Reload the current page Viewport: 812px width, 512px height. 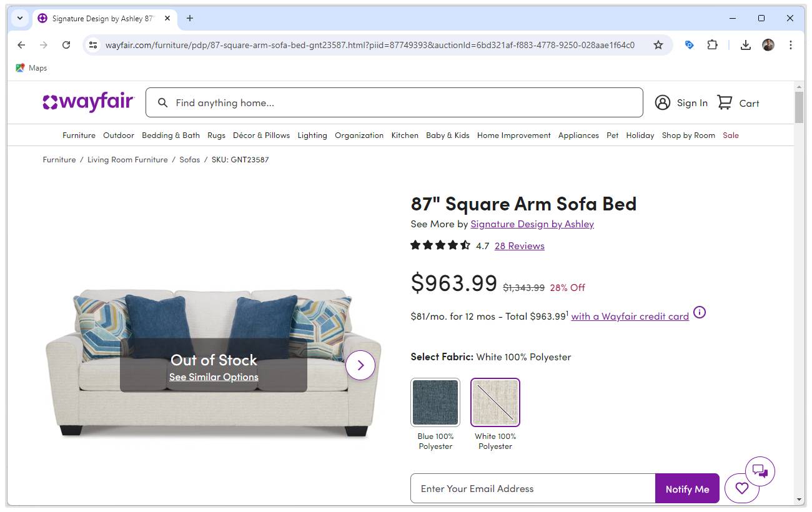[x=66, y=45]
